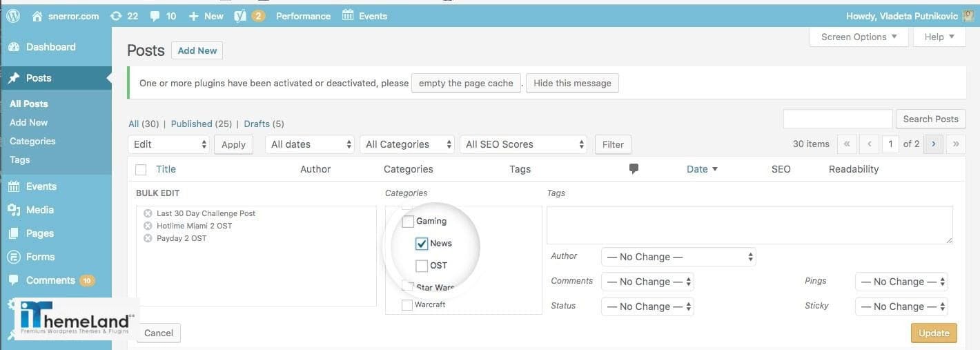980x350 pixels.
Task: Click the empty the page cache button
Action: 466,83
